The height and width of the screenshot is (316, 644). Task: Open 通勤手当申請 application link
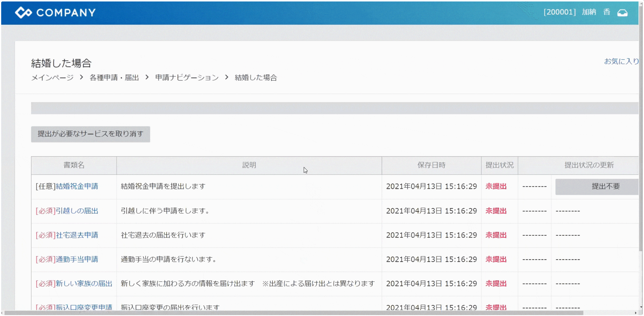coord(77,259)
